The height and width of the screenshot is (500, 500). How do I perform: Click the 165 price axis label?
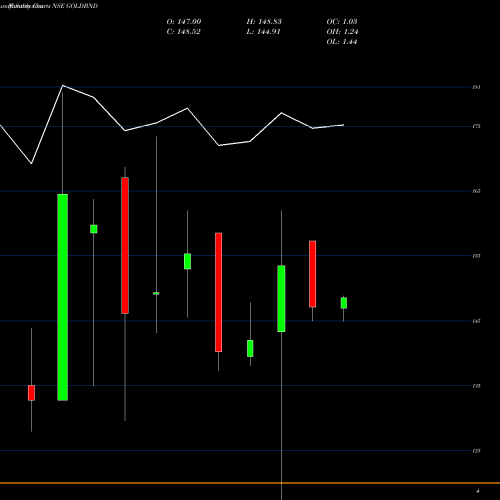click(476, 191)
